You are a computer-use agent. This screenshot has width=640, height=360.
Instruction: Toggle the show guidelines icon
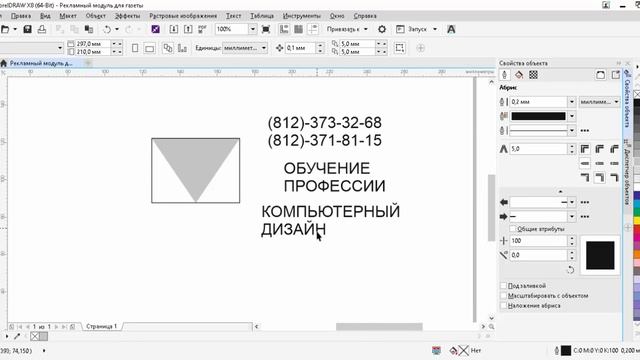[x=313, y=29]
